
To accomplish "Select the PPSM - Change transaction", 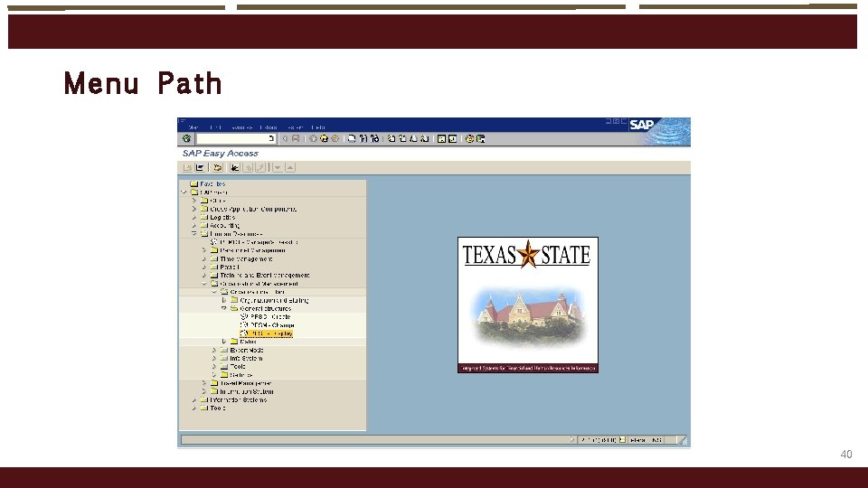I will point(268,325).
